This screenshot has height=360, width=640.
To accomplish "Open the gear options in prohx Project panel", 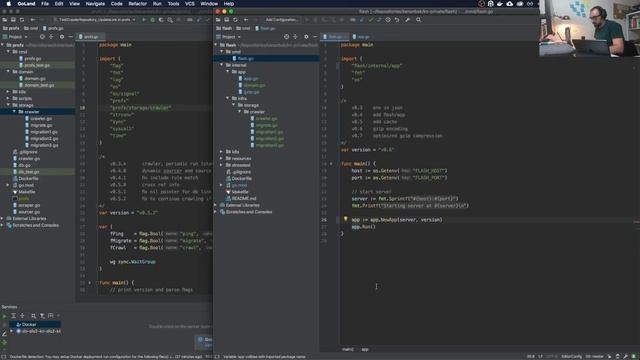I will pos(62,37).
